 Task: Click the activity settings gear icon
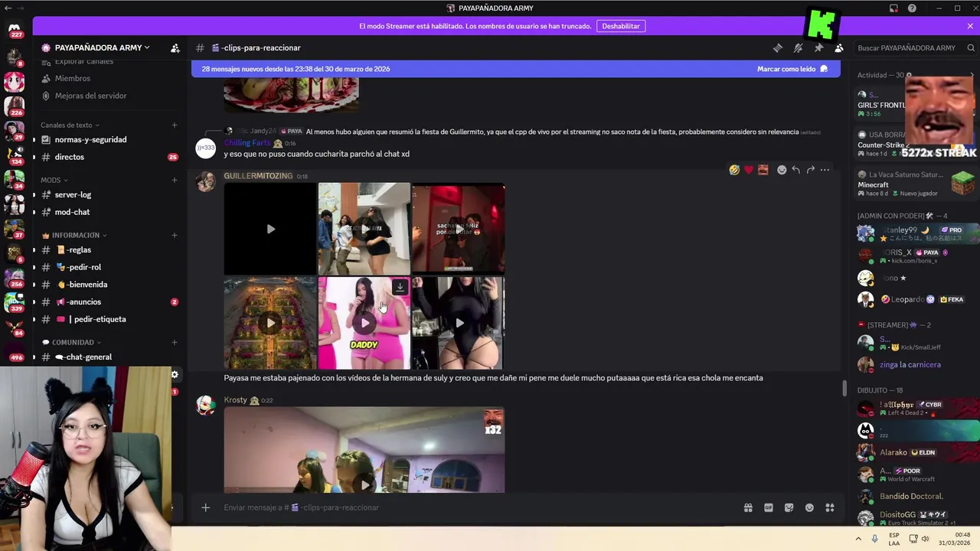pos(909,75)
